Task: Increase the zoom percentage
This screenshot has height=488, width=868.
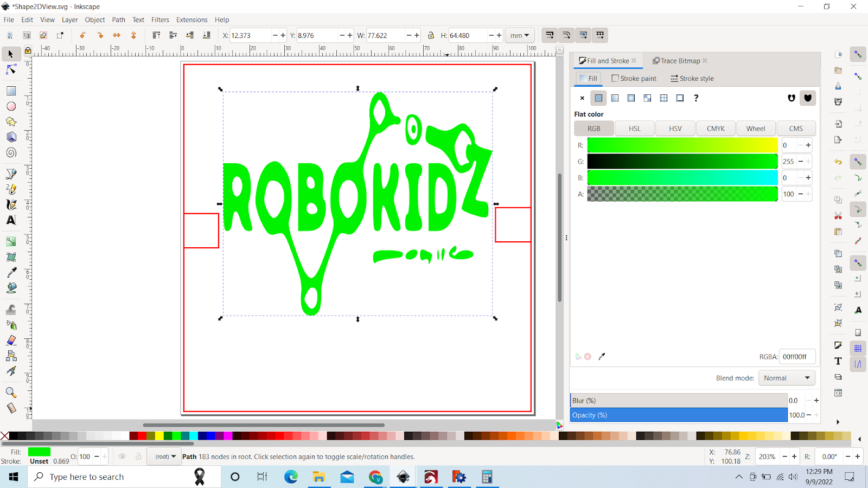Action: [794, 457]
